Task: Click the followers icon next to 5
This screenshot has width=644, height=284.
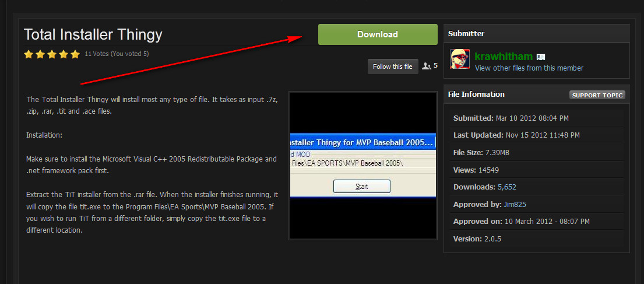Action: click(427, 66)
